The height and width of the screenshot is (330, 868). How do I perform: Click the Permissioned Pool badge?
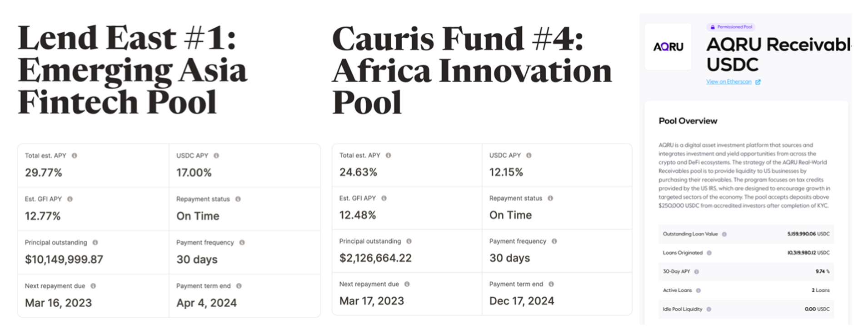731,27
